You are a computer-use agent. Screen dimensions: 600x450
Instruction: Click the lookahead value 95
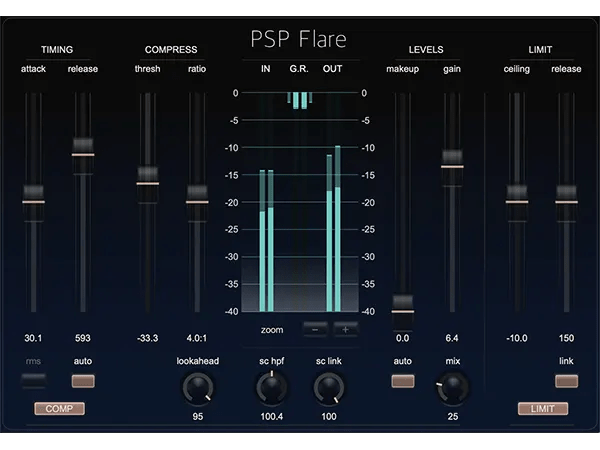tap(198, 417)
